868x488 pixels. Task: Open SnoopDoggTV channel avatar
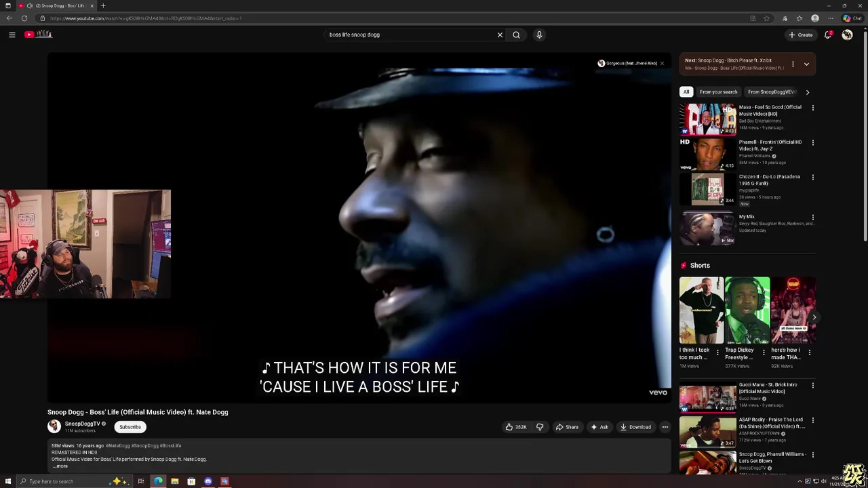pos(54,426)
